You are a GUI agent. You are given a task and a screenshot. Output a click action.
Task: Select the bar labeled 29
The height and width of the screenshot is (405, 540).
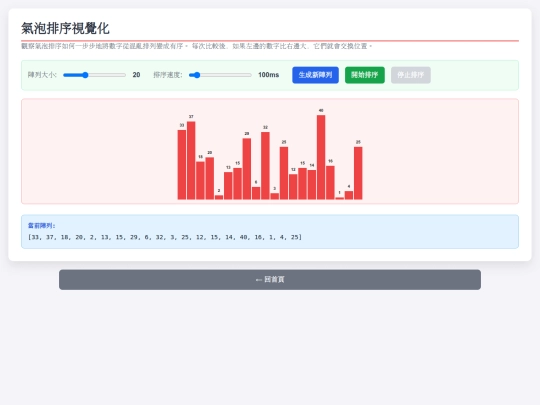point(247,169)
